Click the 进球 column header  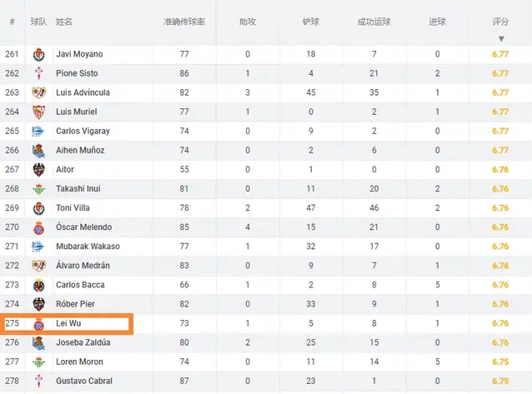(x=438, y=20)
